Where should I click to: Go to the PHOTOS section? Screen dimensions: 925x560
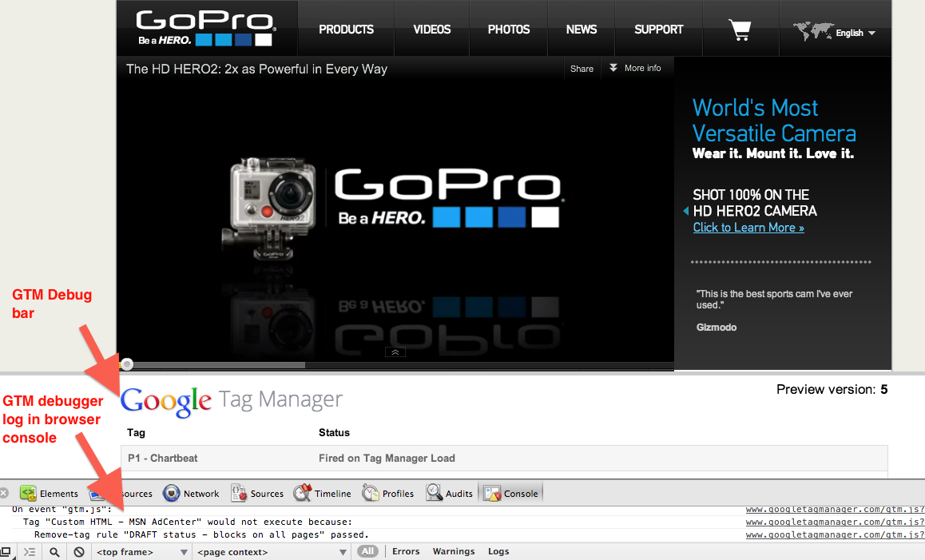coord(509,30)
